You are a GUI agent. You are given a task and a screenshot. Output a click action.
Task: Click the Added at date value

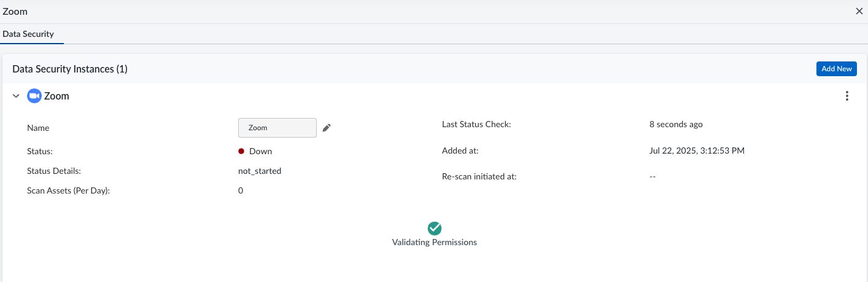coord(697,151)
